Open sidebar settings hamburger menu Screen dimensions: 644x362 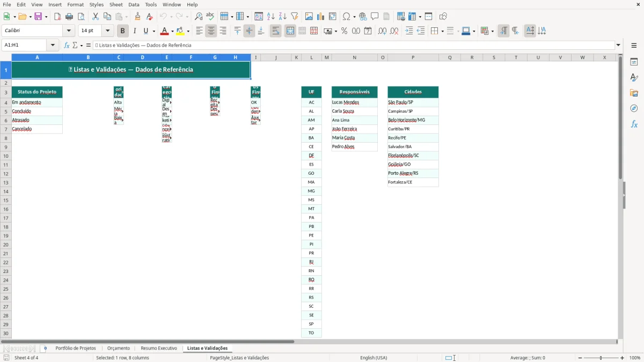[634, 45]
